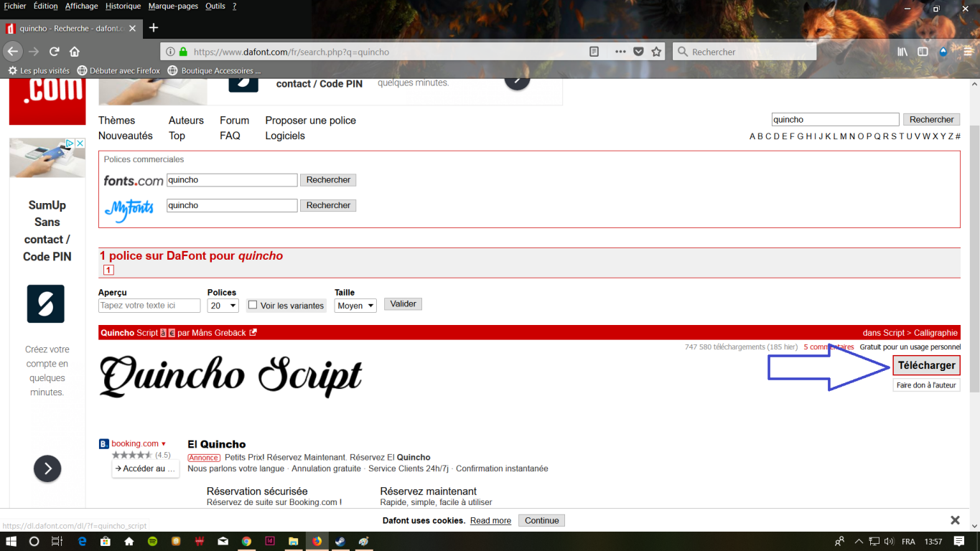The image size is (980, 551).
Task: Click the DaFont search field containing quincho
Action: pos(835,120)
